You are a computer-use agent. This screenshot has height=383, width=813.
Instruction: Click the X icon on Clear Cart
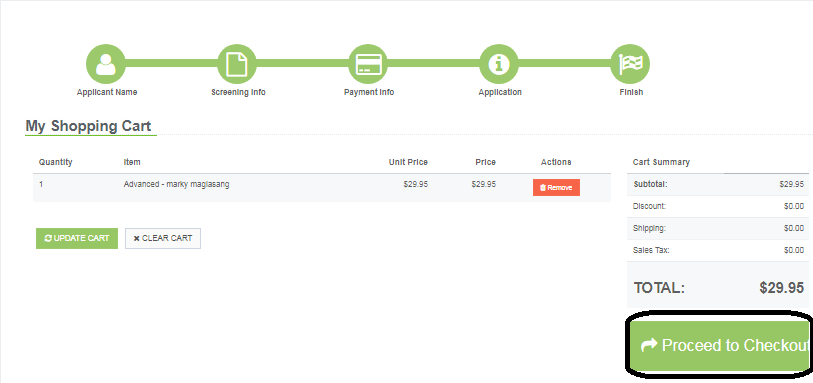(x=136, y=238)
